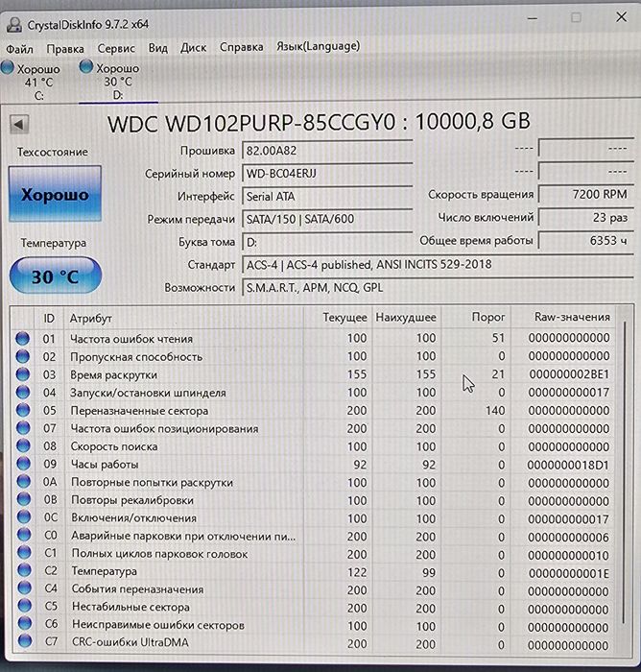Click the Порог column header
The width and height of the screenshot is (641, 672).
click(476, 317)
